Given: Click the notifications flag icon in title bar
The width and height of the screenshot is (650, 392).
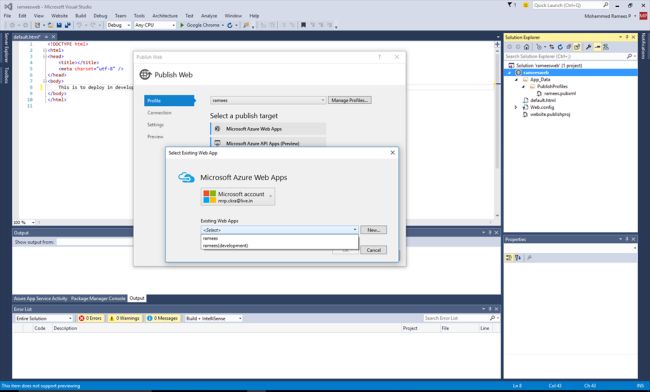Looking at the screenshot, I should coord(510,5).
